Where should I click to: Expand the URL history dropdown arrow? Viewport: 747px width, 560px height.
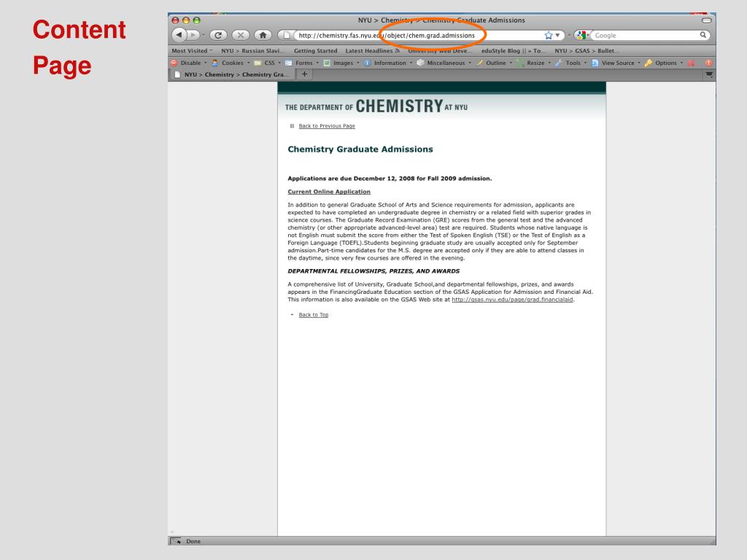tap(558, 35)
